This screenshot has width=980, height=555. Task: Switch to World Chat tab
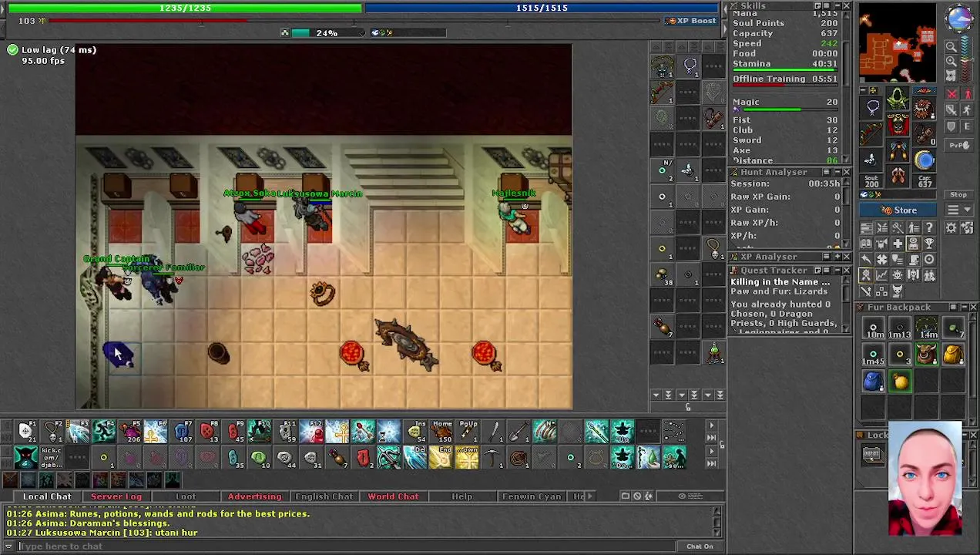point(393,496)
